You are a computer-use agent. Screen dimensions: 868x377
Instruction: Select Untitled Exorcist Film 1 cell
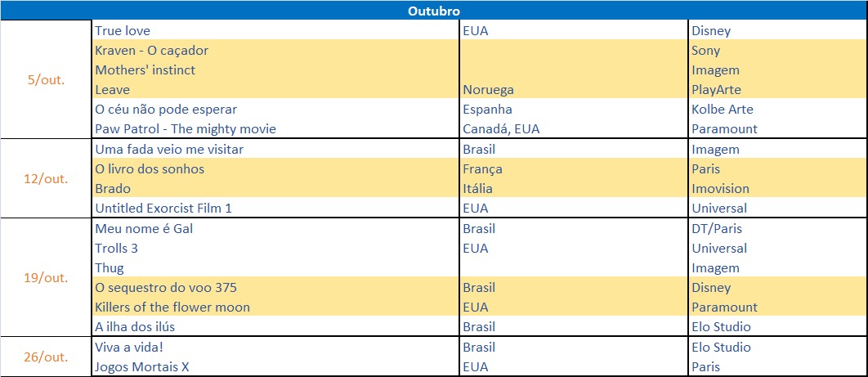pos(275,209)
